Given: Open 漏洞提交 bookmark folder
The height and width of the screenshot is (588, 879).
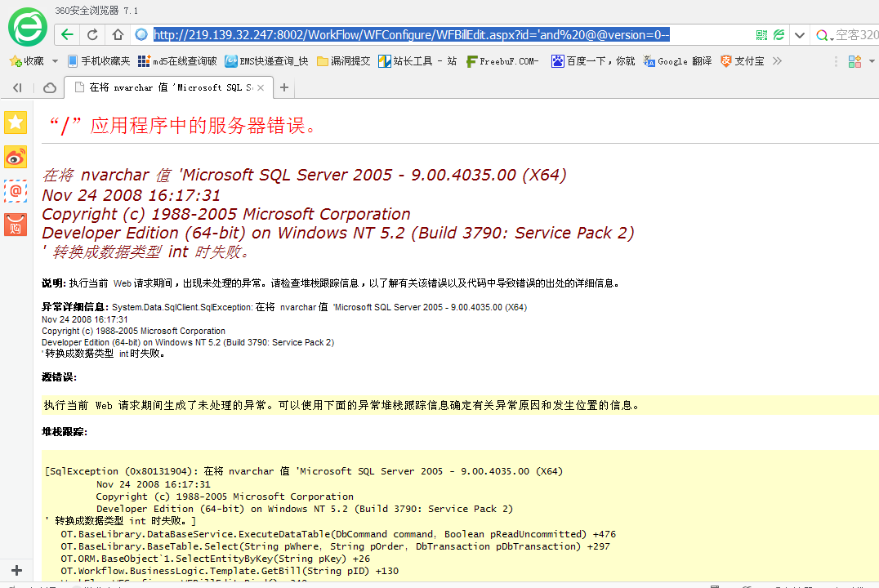Looking at the screenshot, I should [344, 61].
